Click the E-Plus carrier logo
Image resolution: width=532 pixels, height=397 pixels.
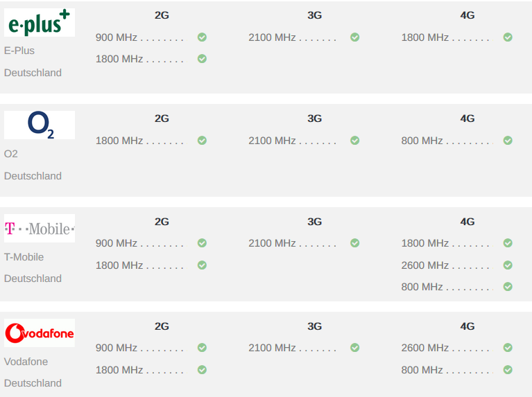click(x=40, y=23)
